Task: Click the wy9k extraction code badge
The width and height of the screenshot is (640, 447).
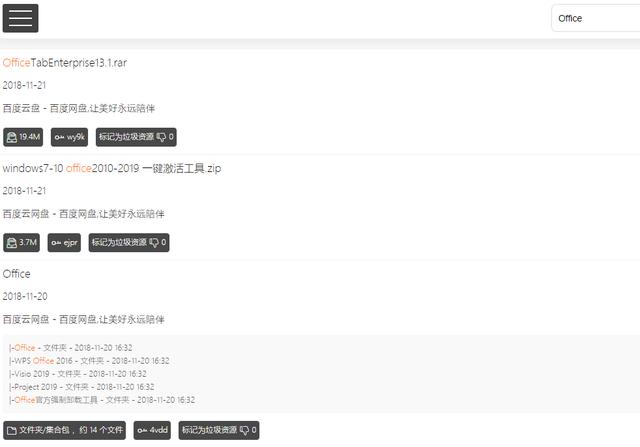Action: [69, 137]
